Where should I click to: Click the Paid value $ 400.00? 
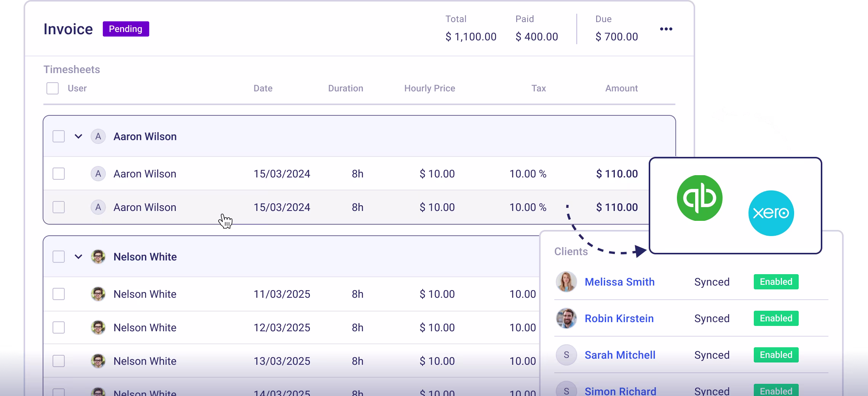(537, 37)
